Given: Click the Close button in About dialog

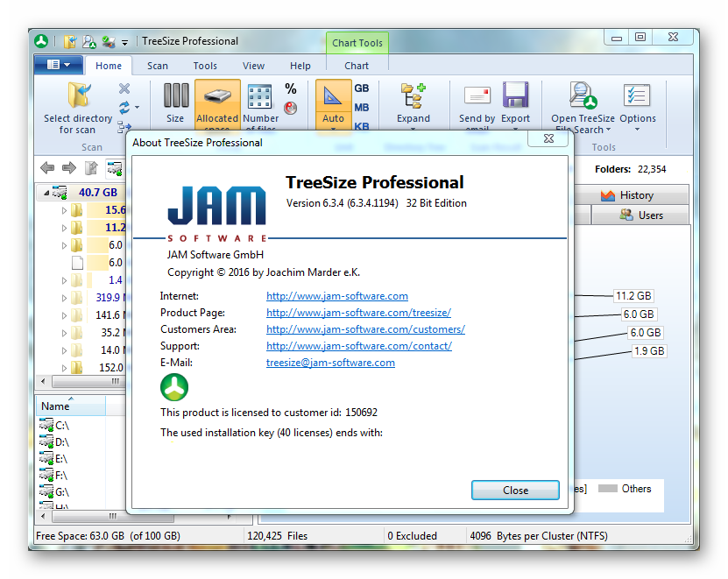Looking at the screenshot, I should click(515, 491).
